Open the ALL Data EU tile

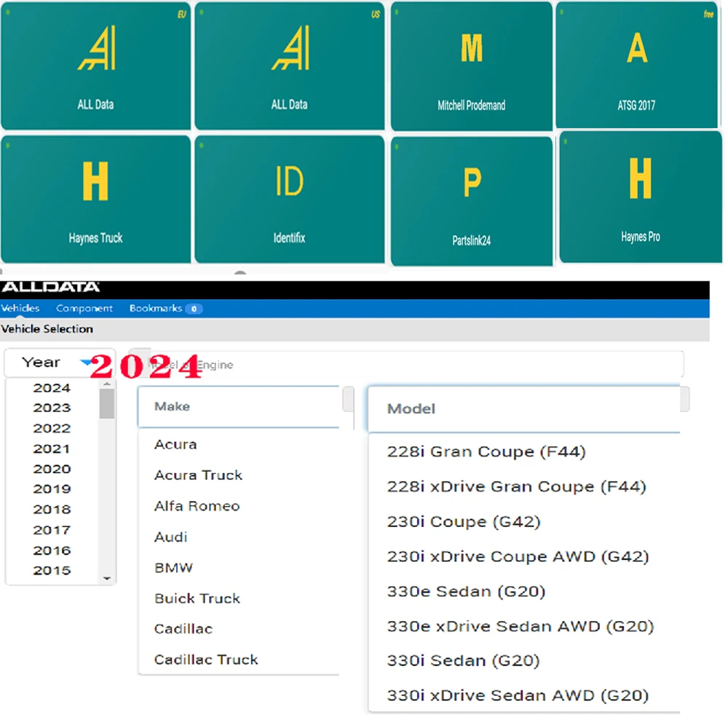click(95, 66)
